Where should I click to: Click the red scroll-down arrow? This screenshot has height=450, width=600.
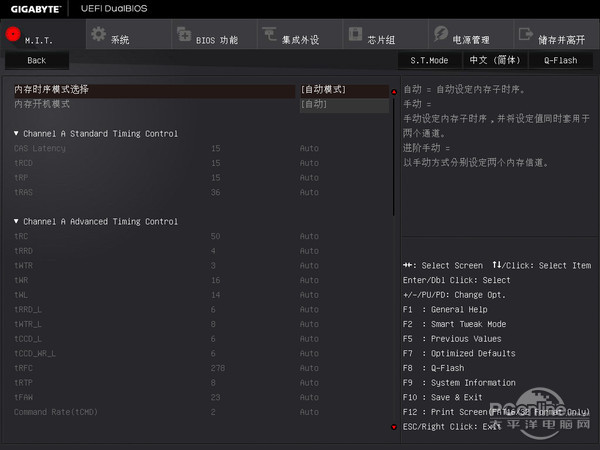pos(394,427)
